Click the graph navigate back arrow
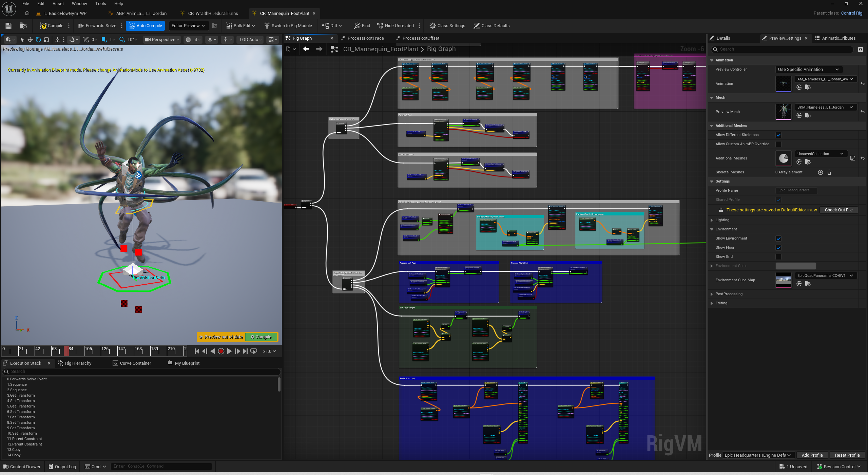This screenshot has height=475, width=868. tap(306, 49)
